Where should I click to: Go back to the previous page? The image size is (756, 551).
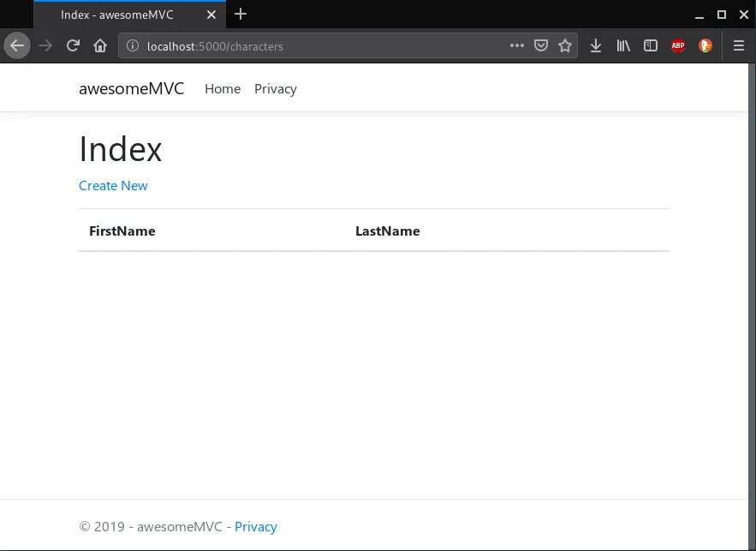(x=17, y=45)
